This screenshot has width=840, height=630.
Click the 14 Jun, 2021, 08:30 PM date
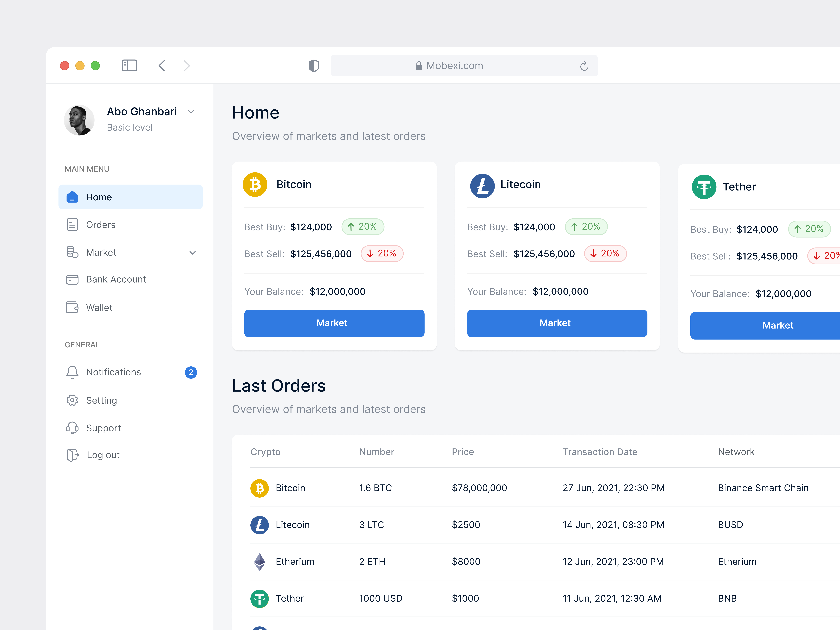pyautogui.click(x=613, y=525)
